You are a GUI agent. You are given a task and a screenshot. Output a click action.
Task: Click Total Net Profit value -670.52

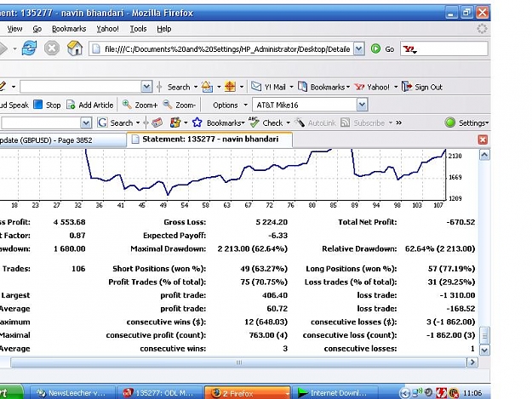click(x=460, y=222)
